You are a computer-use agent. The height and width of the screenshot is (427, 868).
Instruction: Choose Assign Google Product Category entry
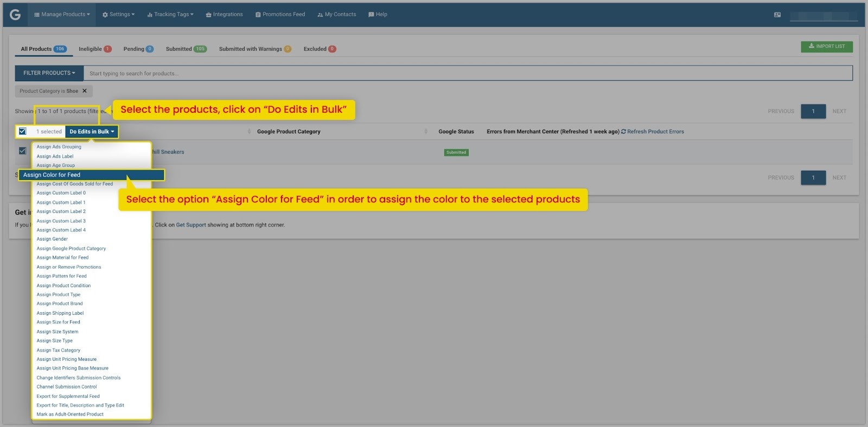pyautogui.click(x=71, y=249)
